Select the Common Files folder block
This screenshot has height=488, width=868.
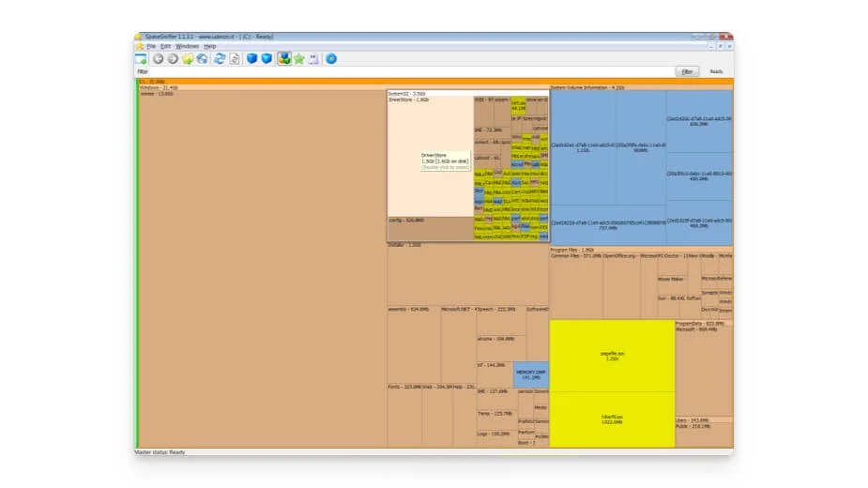[x=576, y=286]
